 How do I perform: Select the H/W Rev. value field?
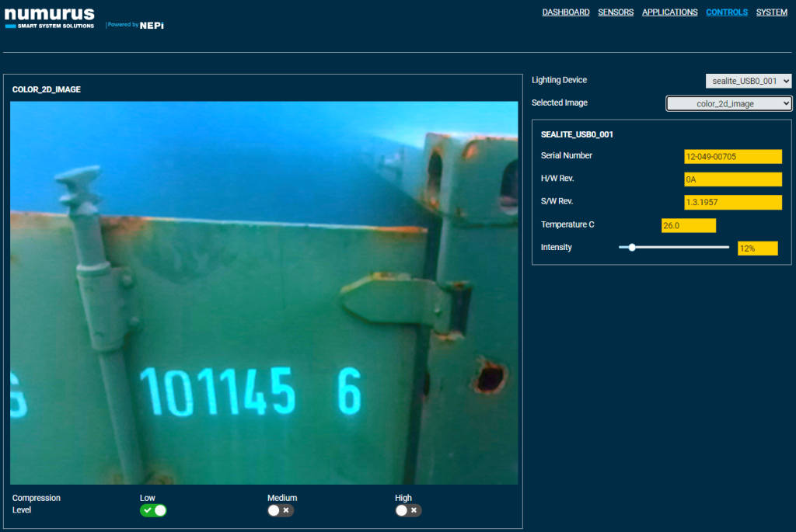click(x=732, y=179)
